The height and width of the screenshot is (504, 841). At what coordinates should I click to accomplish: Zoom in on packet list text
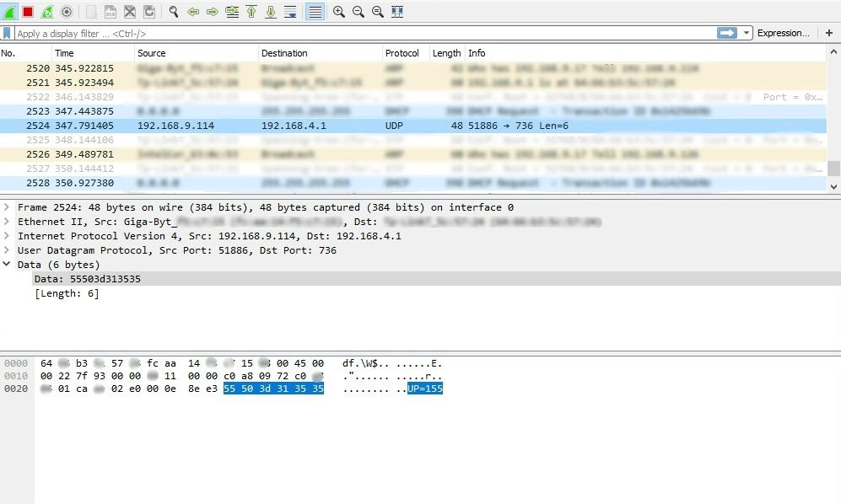tap(339, 12)
